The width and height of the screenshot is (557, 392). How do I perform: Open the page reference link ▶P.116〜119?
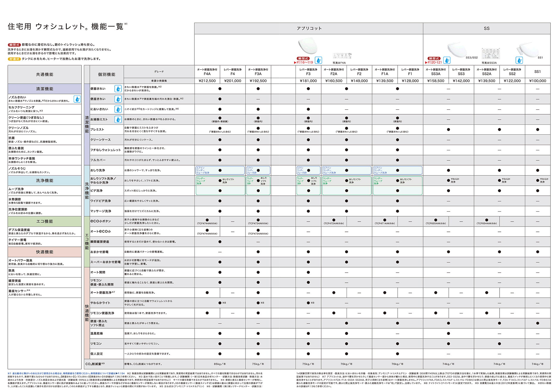pos(303,62)
